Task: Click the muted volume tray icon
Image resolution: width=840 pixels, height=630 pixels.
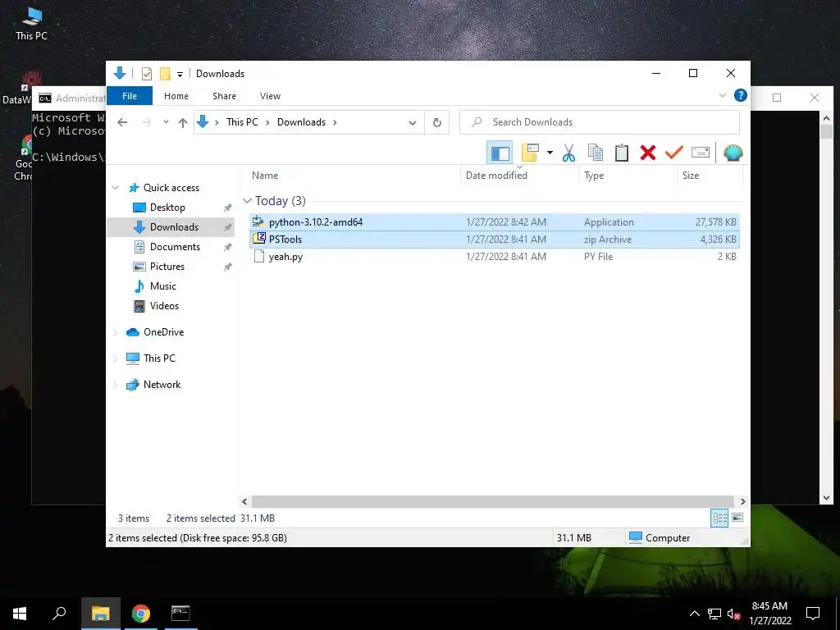Action: (x=733, y=614)
